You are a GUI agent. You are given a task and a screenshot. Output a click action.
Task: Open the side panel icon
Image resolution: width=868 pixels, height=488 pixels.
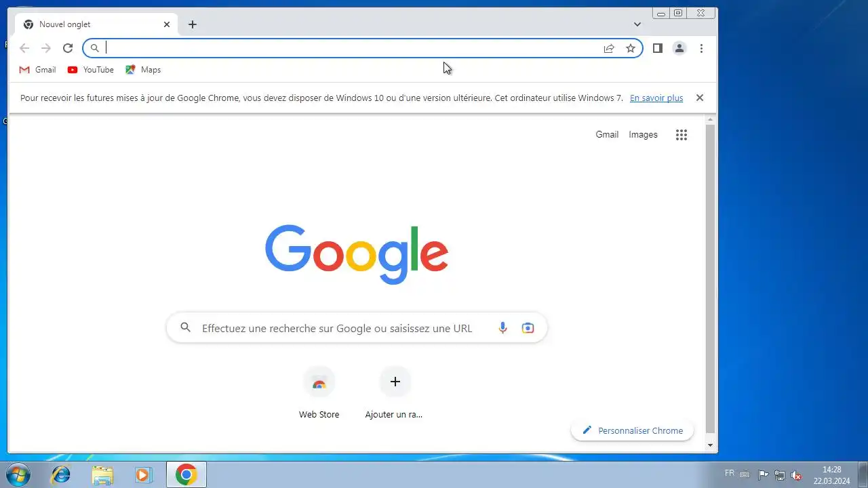[657, 48]
